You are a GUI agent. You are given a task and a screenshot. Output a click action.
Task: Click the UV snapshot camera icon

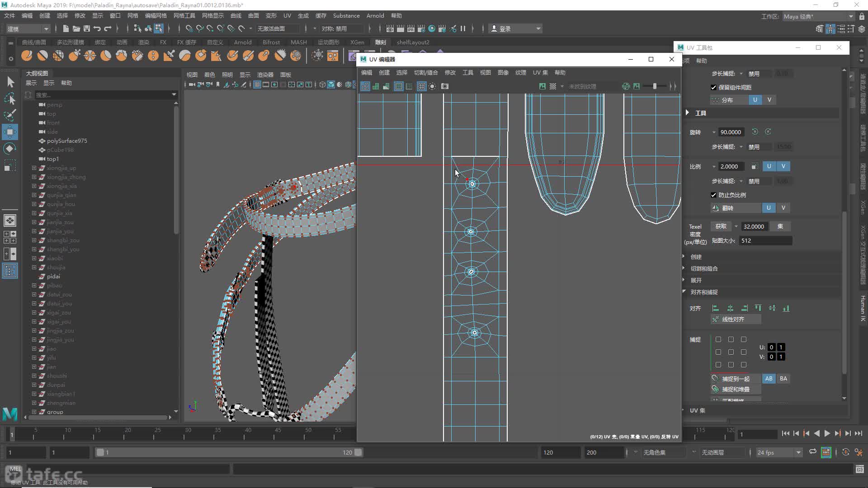(445, 86)
